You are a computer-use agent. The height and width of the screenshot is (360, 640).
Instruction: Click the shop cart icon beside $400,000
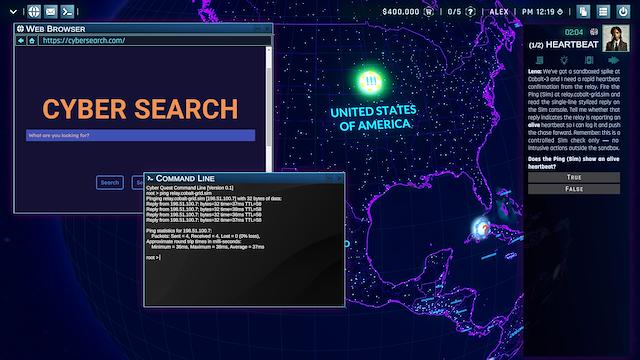(429, 12)
